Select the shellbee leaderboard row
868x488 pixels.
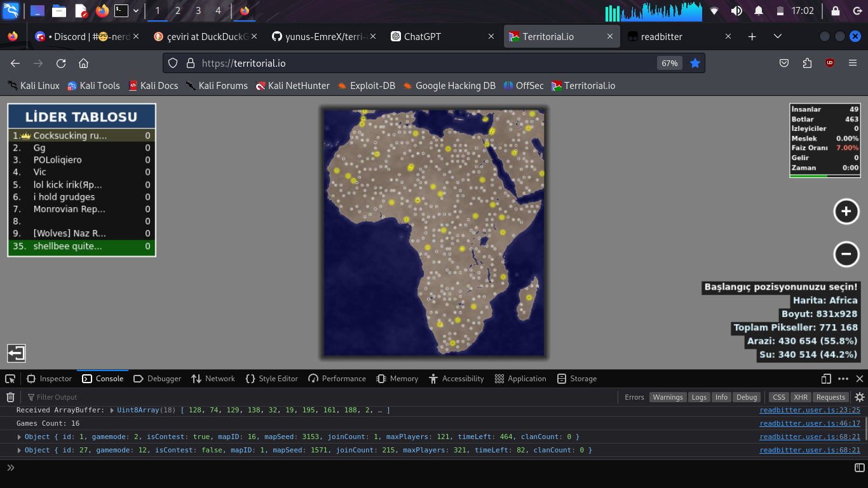[81, 246]
